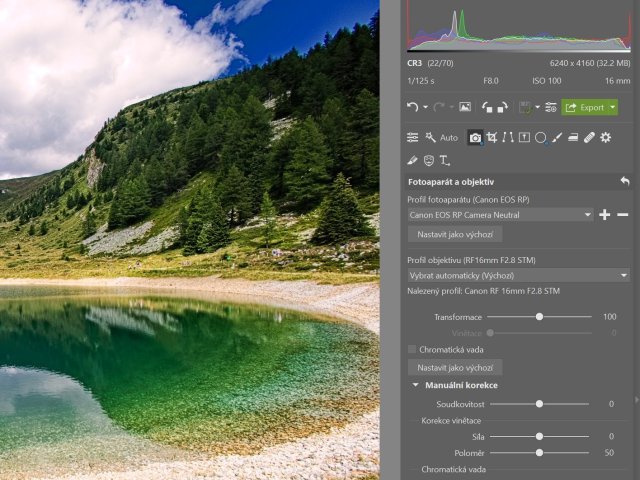
Task: Reset the Fotoaparát a objektiv panel
Action: click(x=625, y=181)
